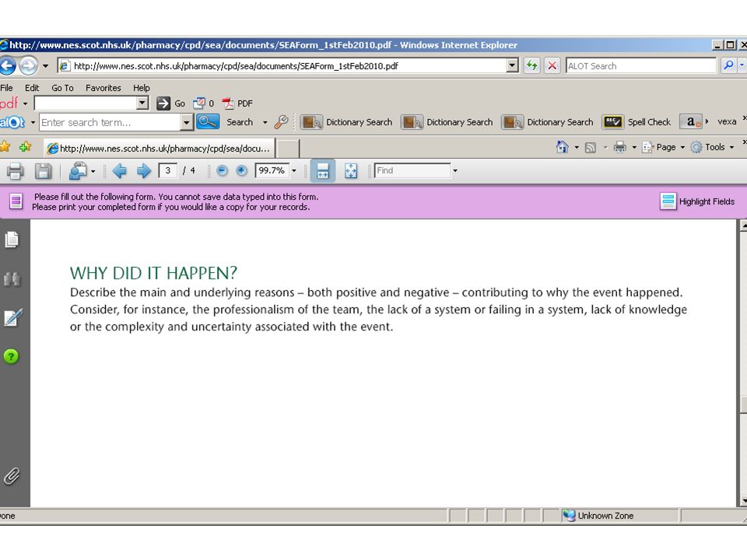Image resolution: width=747 pixels, height=560 pixels.
Task: Open the recent pages dropdown arrow
Action: (x=46, y=65)
